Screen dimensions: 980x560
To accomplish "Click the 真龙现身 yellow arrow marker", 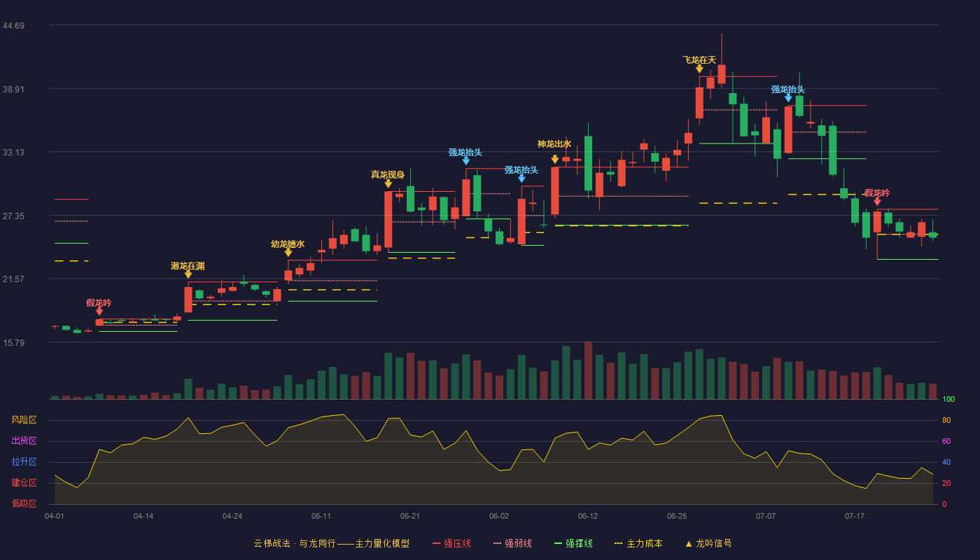I will (x=388, y=183).
